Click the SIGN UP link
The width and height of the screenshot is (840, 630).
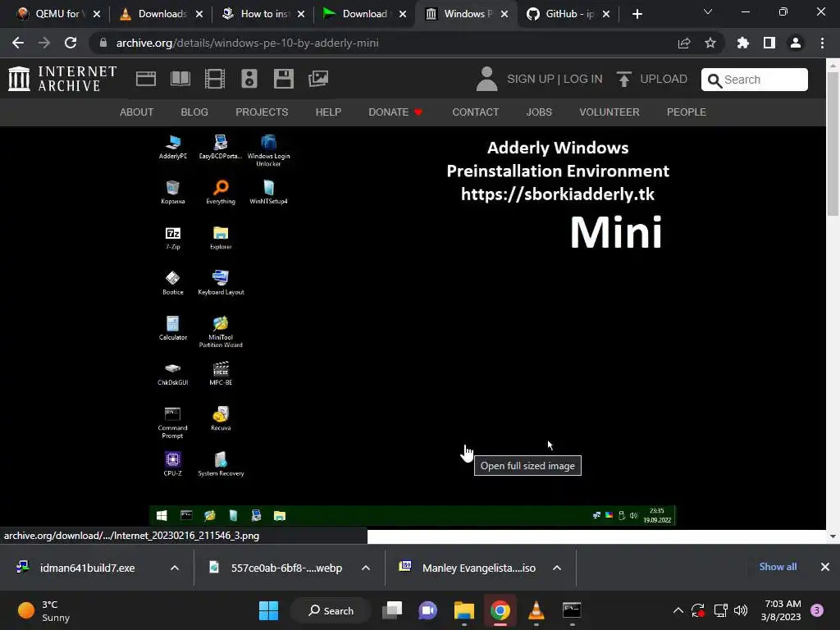531,79
